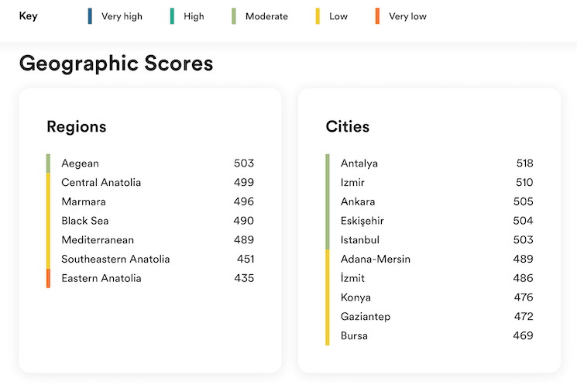Click the Bursa score value 469
The image size is (577, 392).
[523, 336]
